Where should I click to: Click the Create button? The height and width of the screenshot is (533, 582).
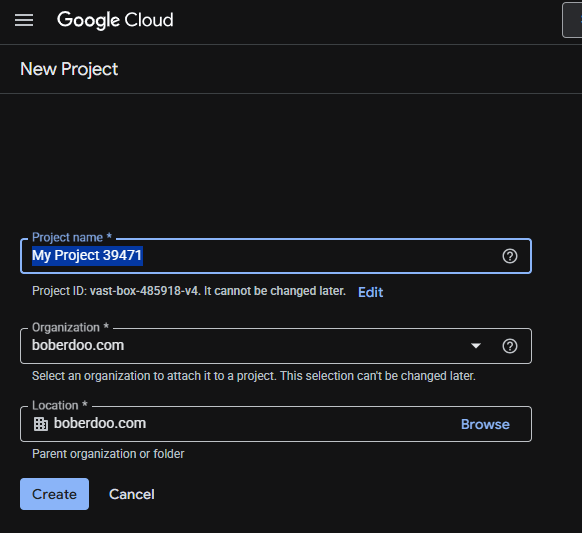(x=55, y=494)
